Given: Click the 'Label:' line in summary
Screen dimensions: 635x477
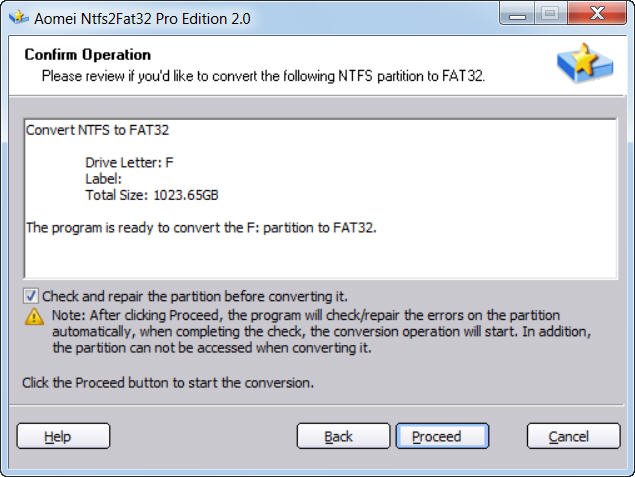Looking at the screenshot, I should pos(103,179).
